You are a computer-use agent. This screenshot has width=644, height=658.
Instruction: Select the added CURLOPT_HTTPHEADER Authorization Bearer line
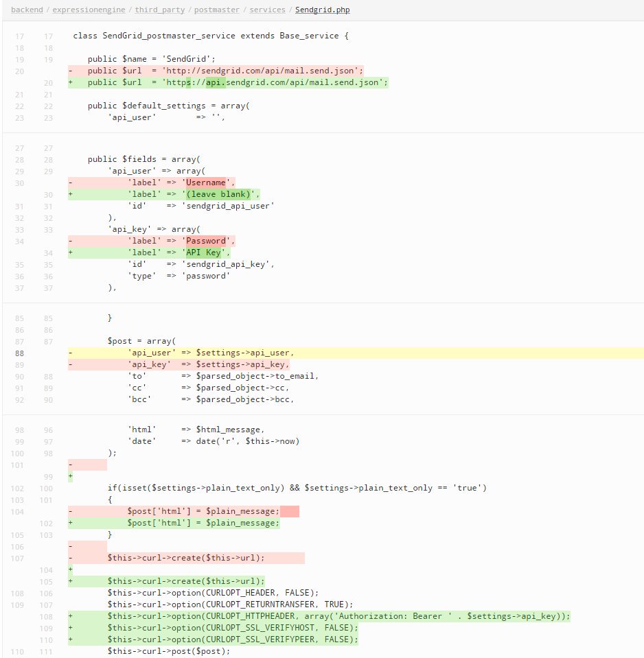319,616
